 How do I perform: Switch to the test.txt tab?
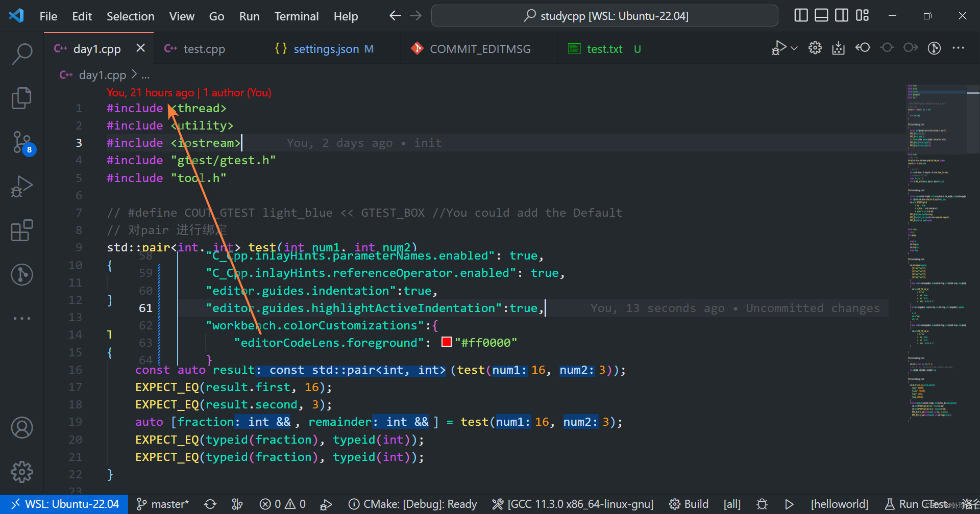[x=605, y=49]
